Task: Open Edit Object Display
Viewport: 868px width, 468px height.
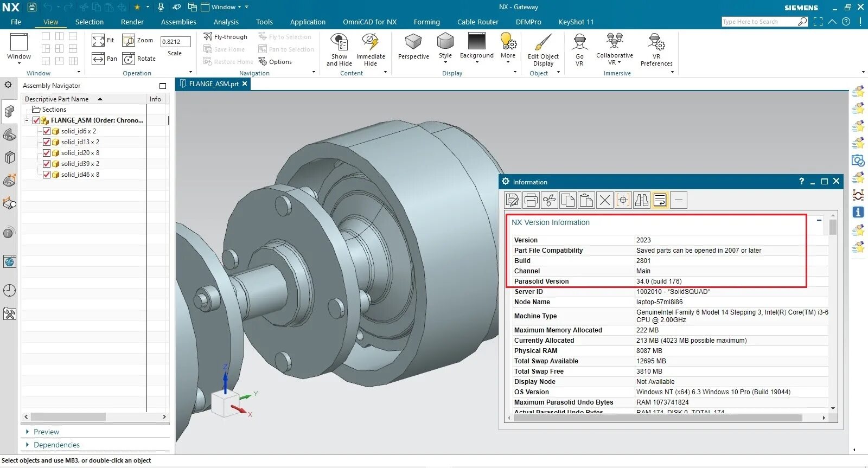Action: [543, 49]
